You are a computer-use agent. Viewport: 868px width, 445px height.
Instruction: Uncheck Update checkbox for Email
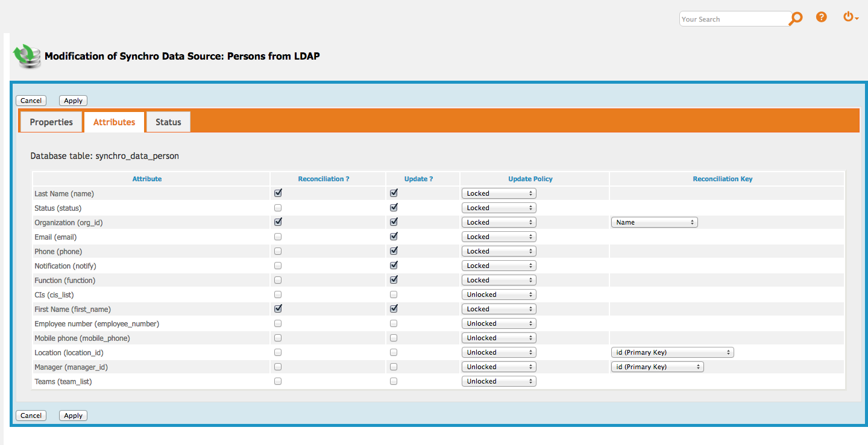(x=394, y=237)
